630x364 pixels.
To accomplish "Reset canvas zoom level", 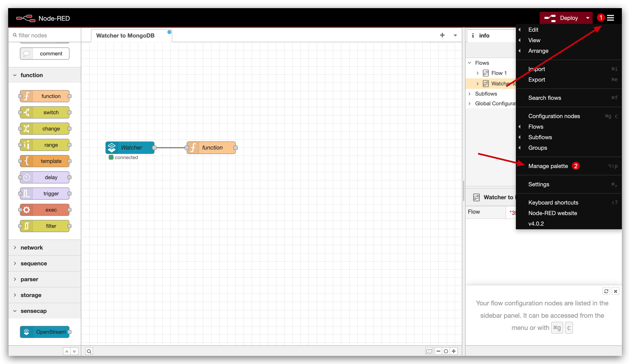I will 446,351.
